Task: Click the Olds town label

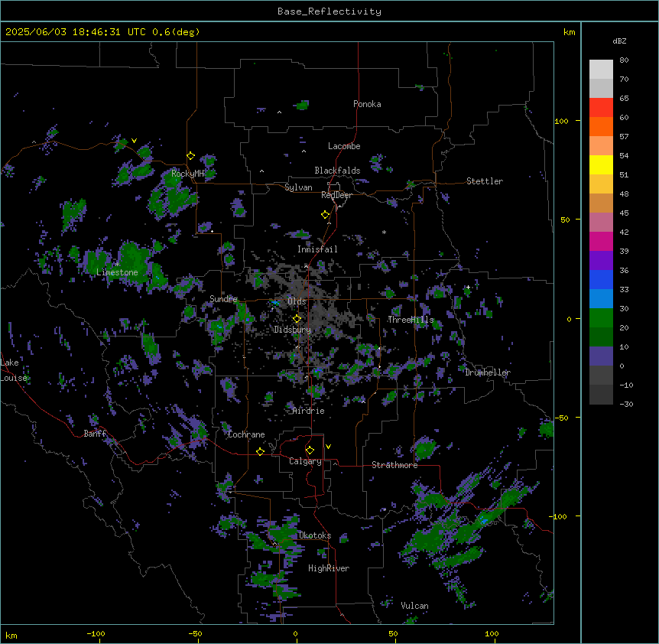Action: pyautogui.click(x=297, y=301)
